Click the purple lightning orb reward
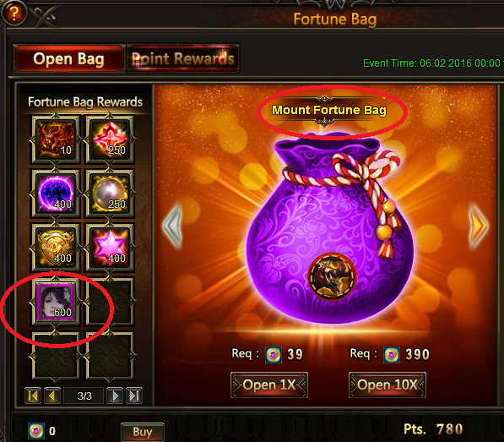Image resolution: width=504 pixels, height=442 pixels. coord(56,194)
